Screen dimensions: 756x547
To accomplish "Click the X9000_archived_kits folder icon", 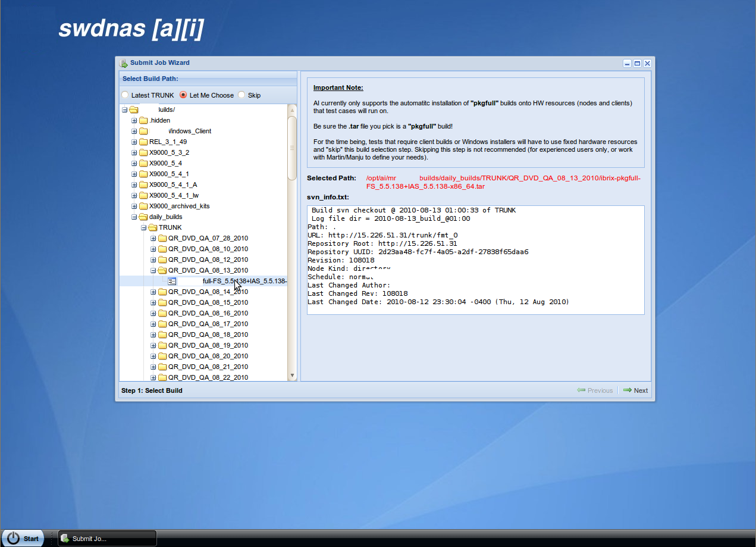I will [143, 206].
